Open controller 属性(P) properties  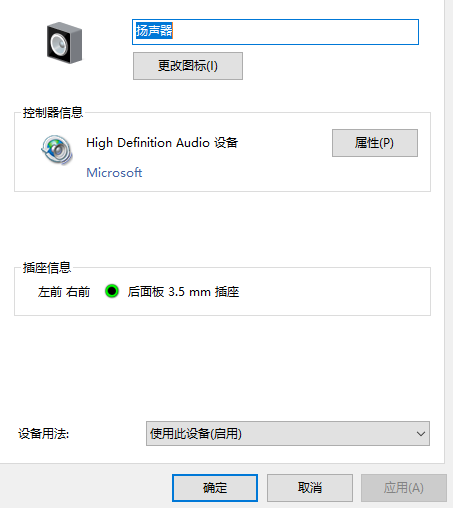[x=375, y=143]
